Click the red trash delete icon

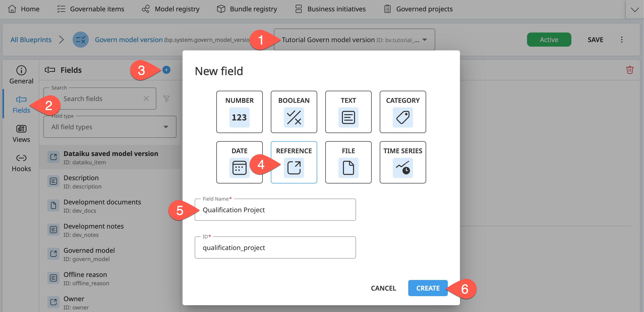click(x=630, y=70)
